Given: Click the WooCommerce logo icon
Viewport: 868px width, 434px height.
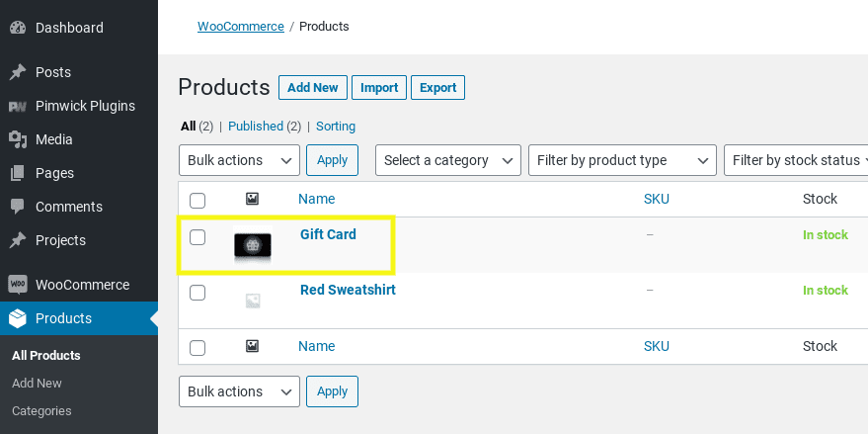Looking at the screenshot, I should (17, 285).
